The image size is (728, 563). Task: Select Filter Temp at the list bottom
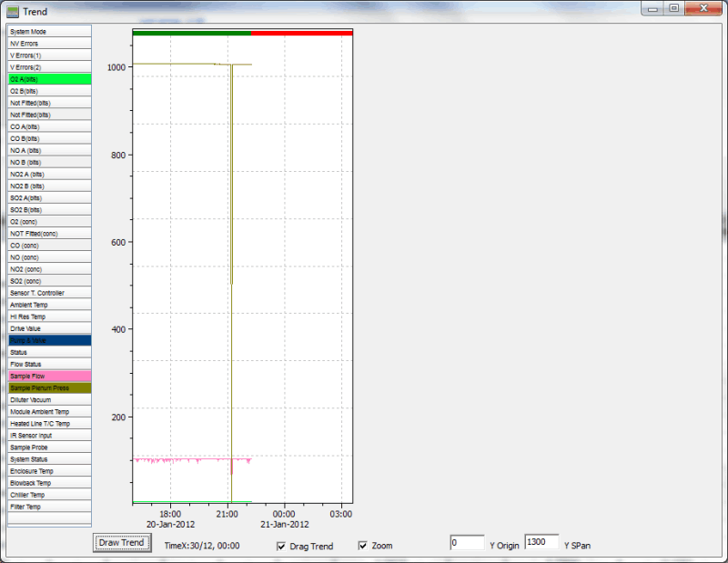49,507
